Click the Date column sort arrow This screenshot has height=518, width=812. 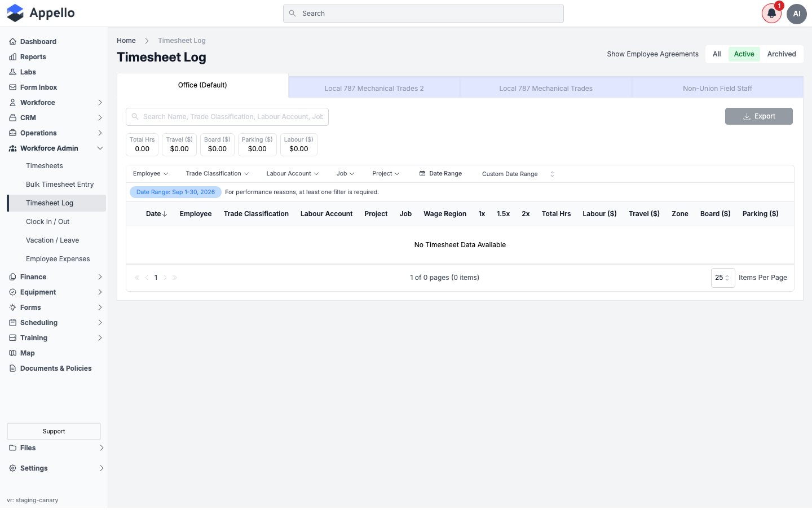click(x=165, y=214)
